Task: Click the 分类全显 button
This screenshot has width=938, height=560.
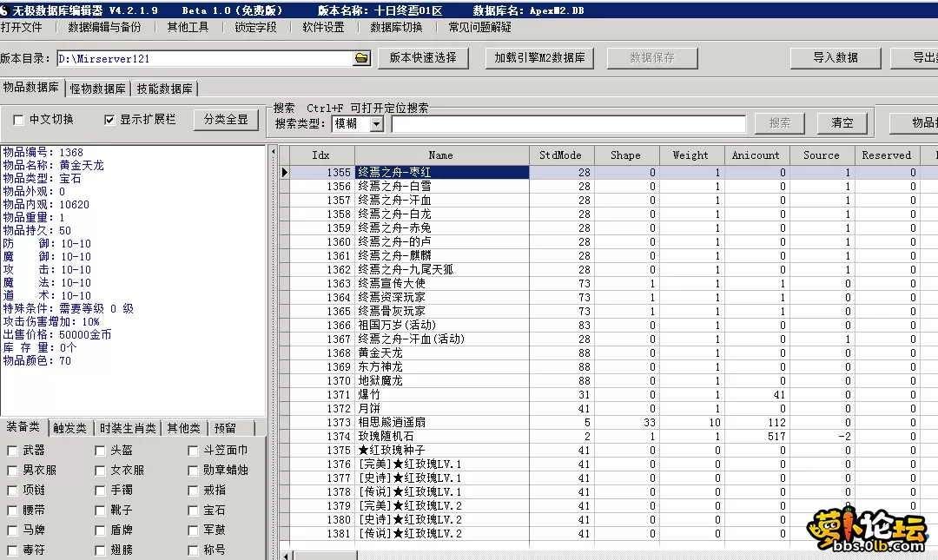Action: [226, 120]
